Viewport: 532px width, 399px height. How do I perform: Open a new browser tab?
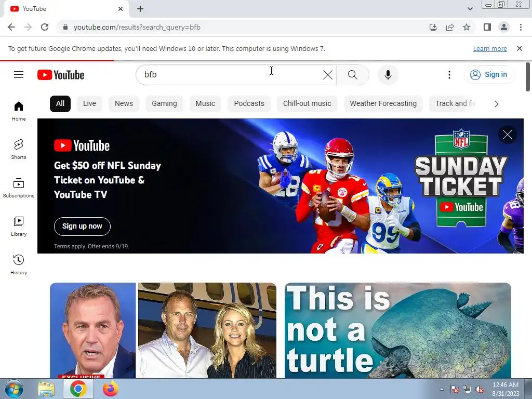[x=140, y=9]
